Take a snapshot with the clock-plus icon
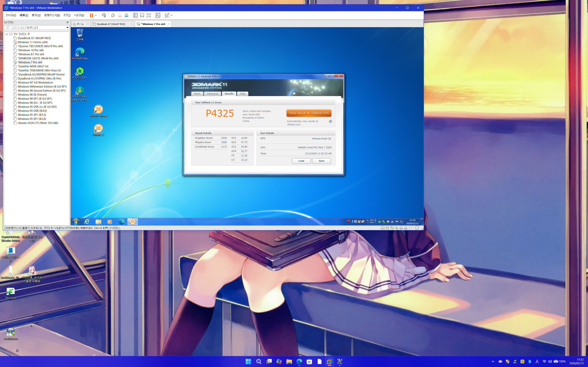 coord(113,15)
